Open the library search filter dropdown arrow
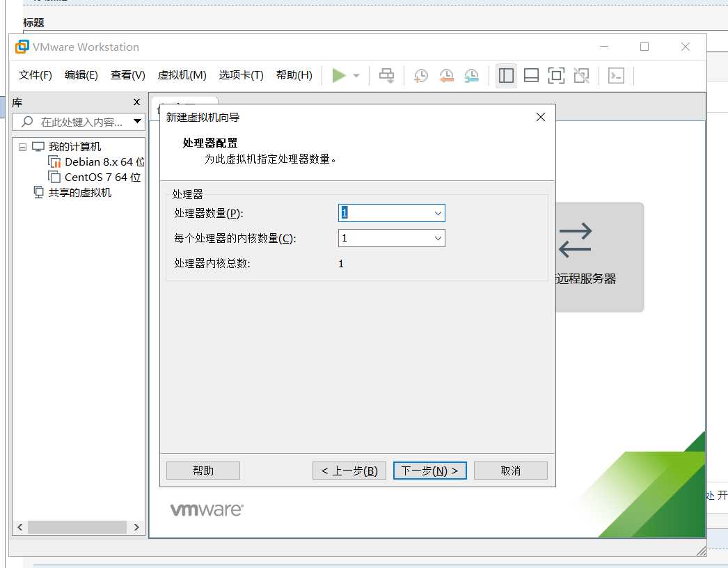Screen dimensions: 728x568 (x=137, y=122)
